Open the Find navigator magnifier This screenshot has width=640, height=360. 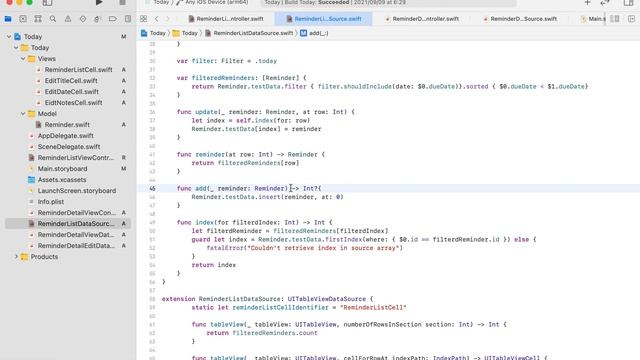coord(53,19)
